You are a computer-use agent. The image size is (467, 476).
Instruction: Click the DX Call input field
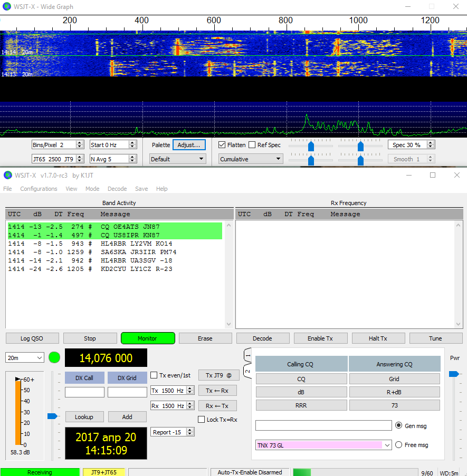pos(84,392)
